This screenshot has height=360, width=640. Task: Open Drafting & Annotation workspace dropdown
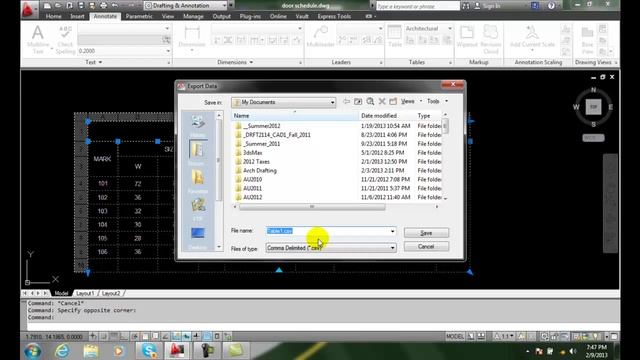186,5
